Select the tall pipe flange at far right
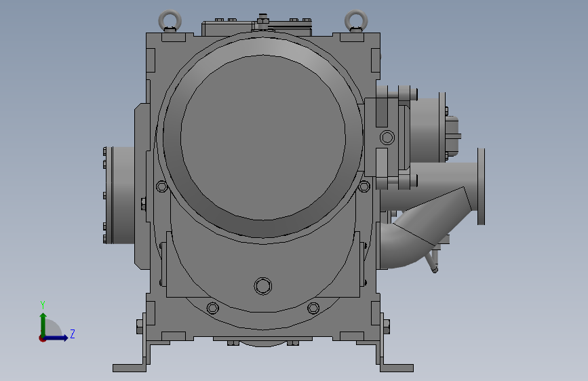The height and width of the screenshot is (381, 588). point(481,186)
